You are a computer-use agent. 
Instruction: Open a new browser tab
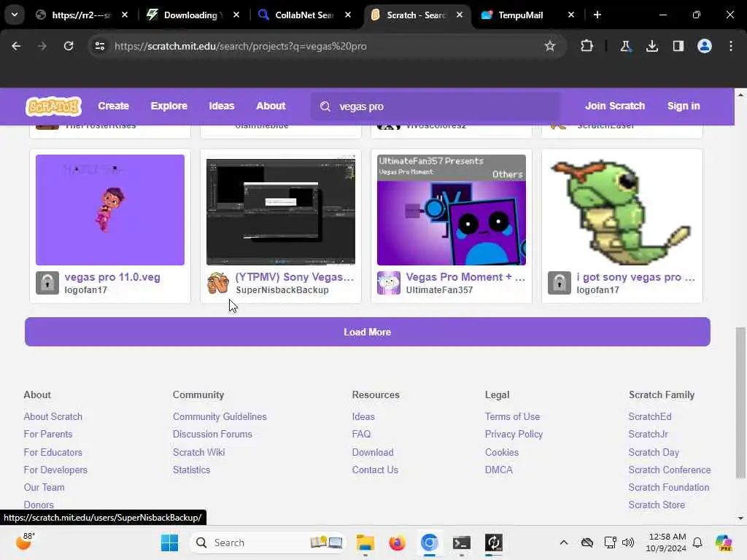click(x=597, y=15)
